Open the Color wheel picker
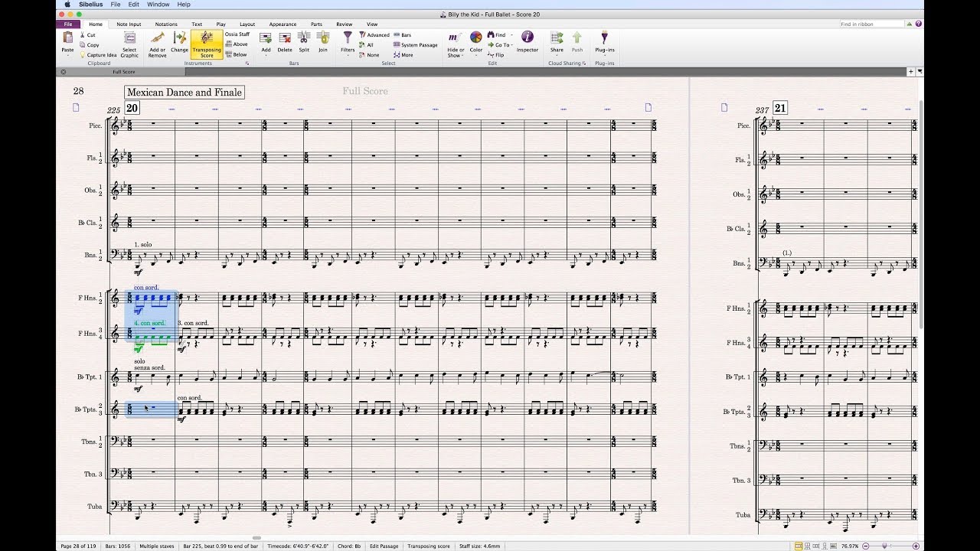Screen dimensions: 980x551 tap(476, 37)
